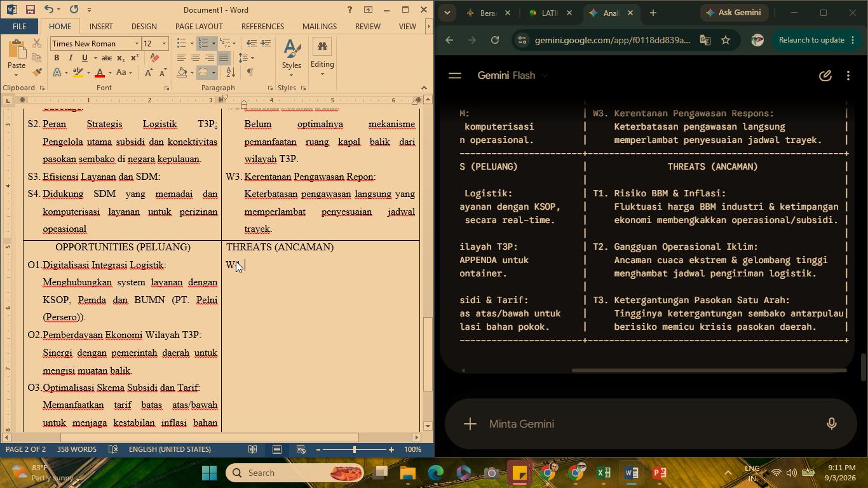Viewport: 868px width, 488px height.
Task: Click the microphone icon in Gemini prompt
Action: coord(831,424)
